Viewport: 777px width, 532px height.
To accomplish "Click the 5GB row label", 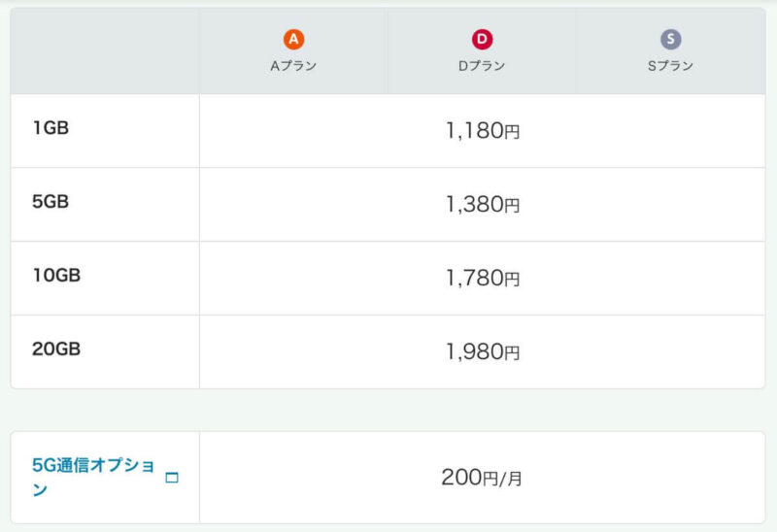I will point(51,202).
